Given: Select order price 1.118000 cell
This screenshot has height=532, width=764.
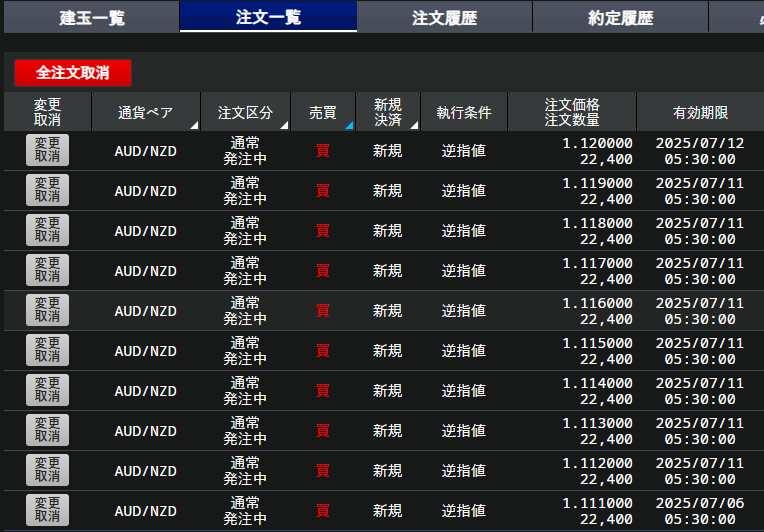Looking at the screenshot, I should coord(597,223).
